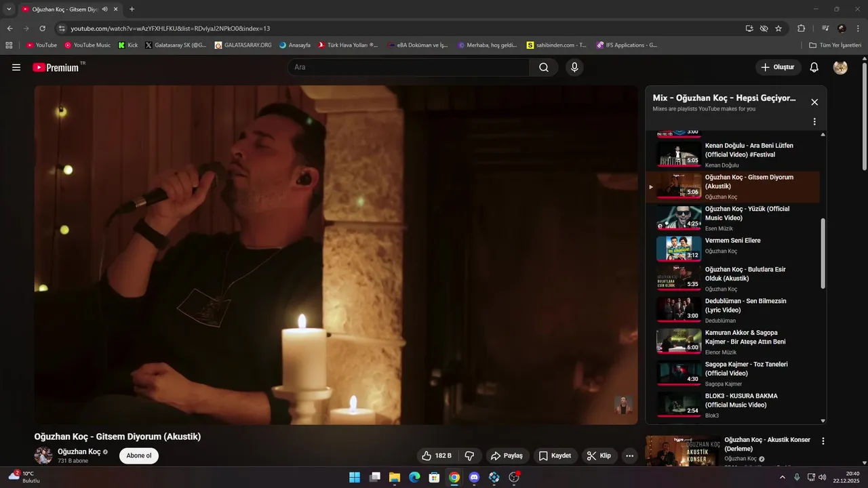Screen dimensions: 868x488
Task: Create a clip with Klip button
Action: coord(599,455)
